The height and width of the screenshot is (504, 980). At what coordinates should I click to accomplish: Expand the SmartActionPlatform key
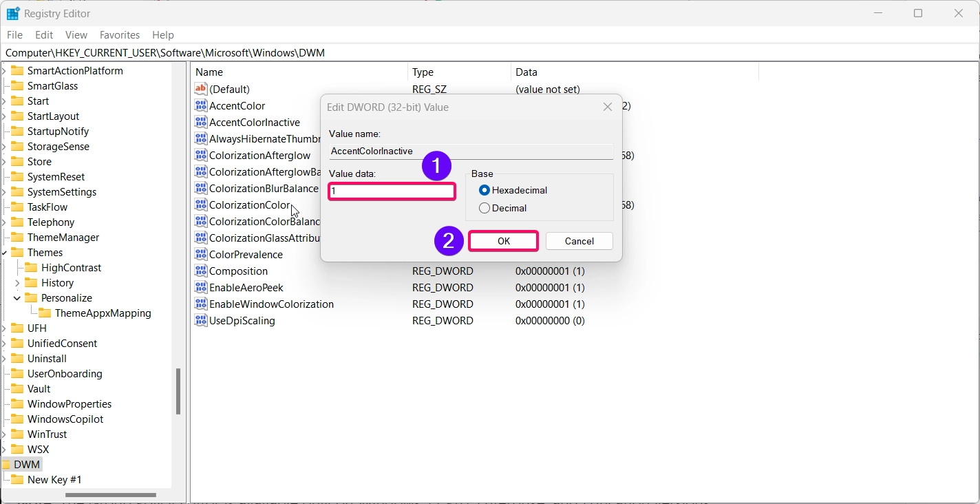(x=4, y=70)
